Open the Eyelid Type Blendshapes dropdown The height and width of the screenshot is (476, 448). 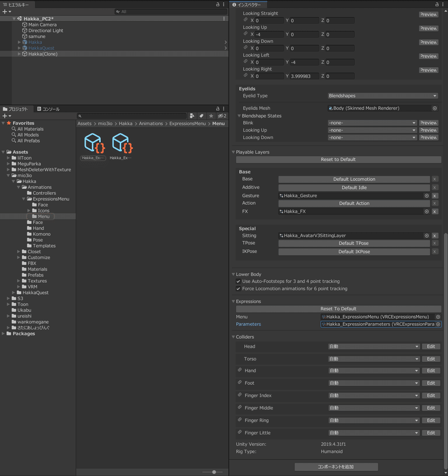click(382, 96)
